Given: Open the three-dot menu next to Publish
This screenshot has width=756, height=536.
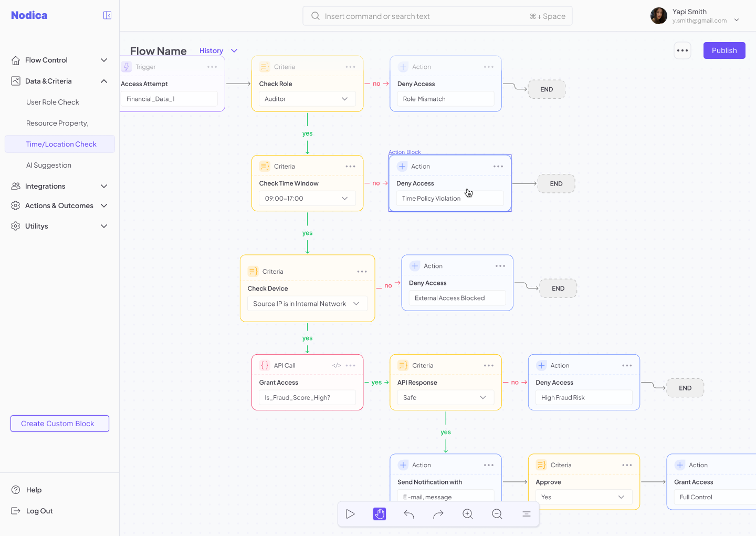Looking at the screenshot, I should pos(682,50).
